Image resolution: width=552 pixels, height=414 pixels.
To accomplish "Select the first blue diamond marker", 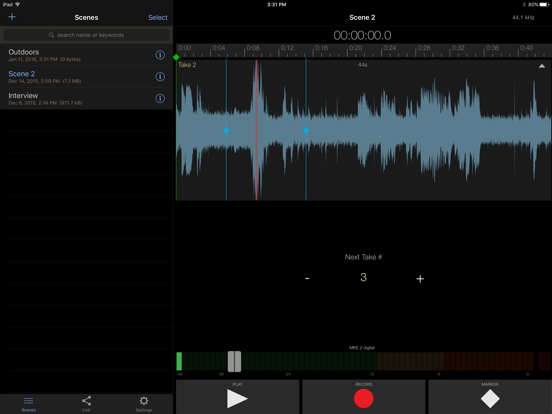I will tap(226, 131).
